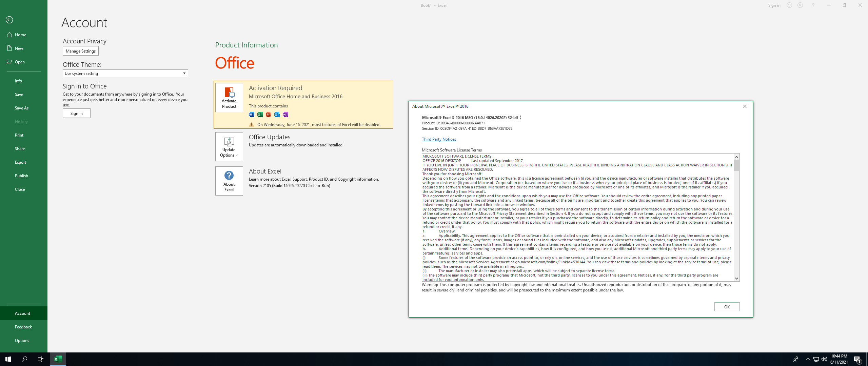Viewport: 868px width, 366px height.
Task: Click the Activate Product button
Action: (229, 98)
